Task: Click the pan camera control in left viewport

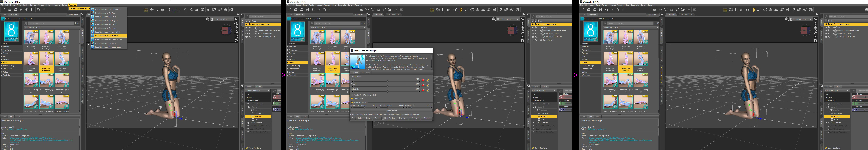Action: point(236,28)
